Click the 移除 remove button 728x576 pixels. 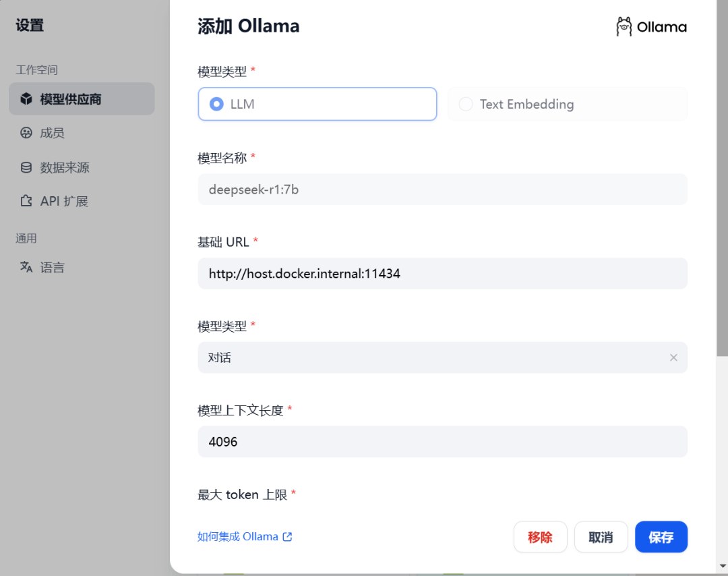(540, 537)
